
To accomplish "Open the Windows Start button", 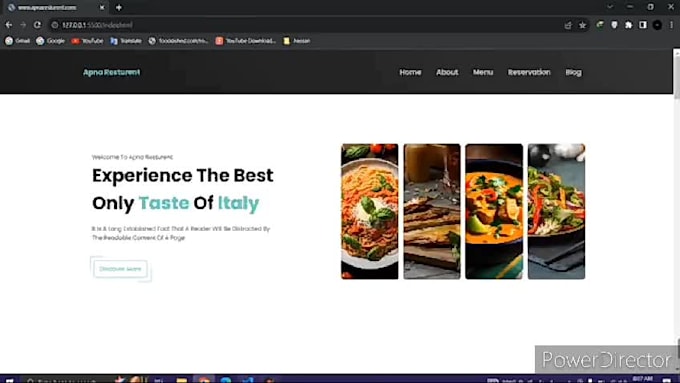I will (x=9, y=380).
